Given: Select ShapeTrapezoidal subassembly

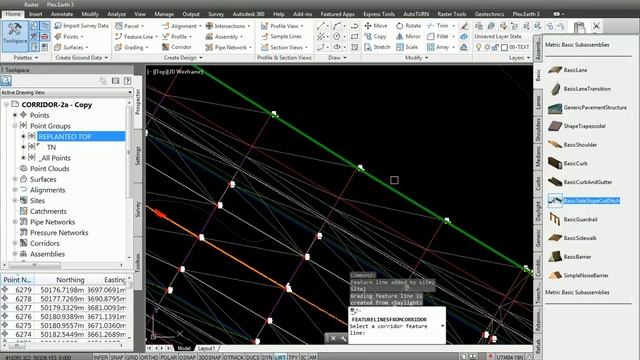Looking at the screenshot, I should click(x=576, y=126).
